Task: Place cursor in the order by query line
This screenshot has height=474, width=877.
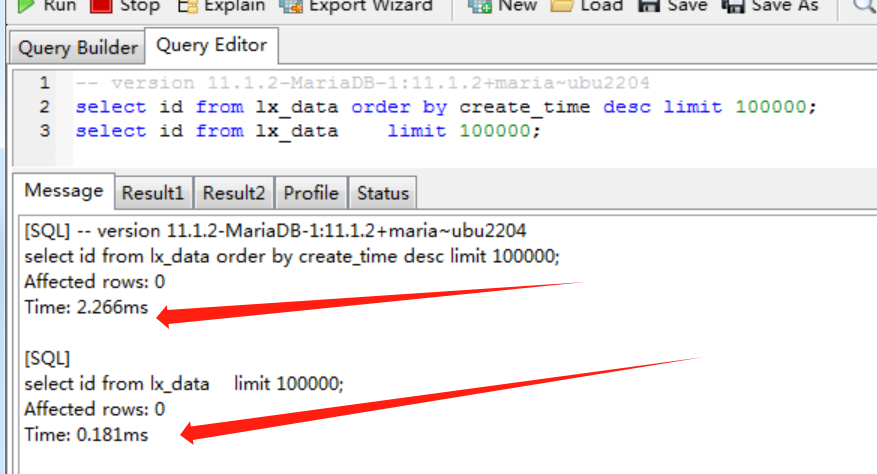Action: [x=445, y=107]
